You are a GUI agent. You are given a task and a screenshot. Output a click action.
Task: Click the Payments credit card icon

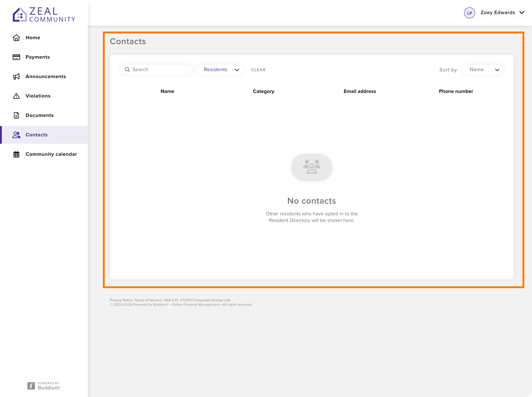(x=16, y=57)
